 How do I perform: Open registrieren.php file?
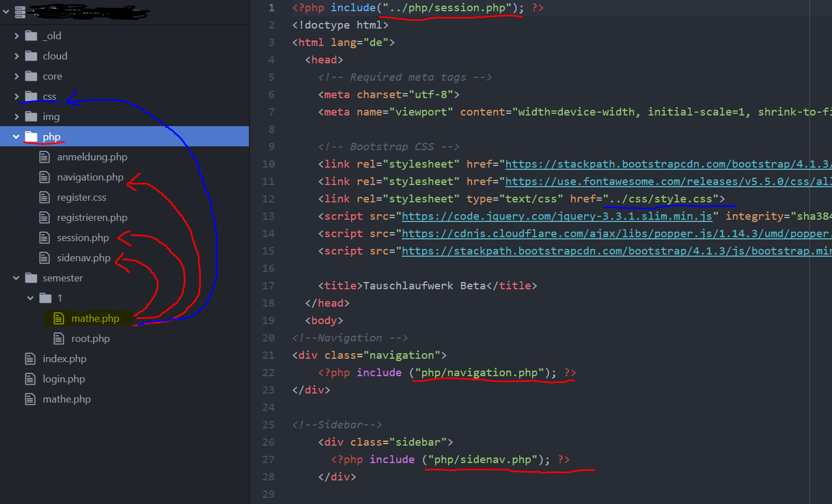tap(92, 218)
